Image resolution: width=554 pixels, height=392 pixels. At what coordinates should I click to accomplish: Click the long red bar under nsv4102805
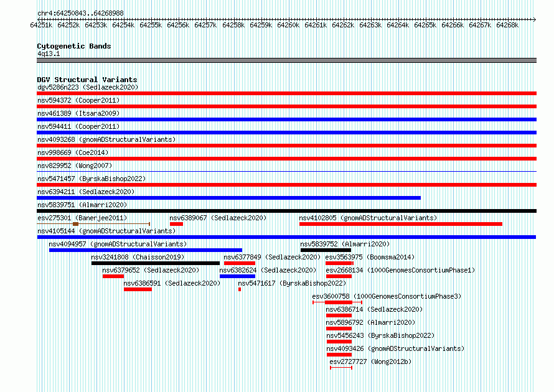(x=401, y=224)
